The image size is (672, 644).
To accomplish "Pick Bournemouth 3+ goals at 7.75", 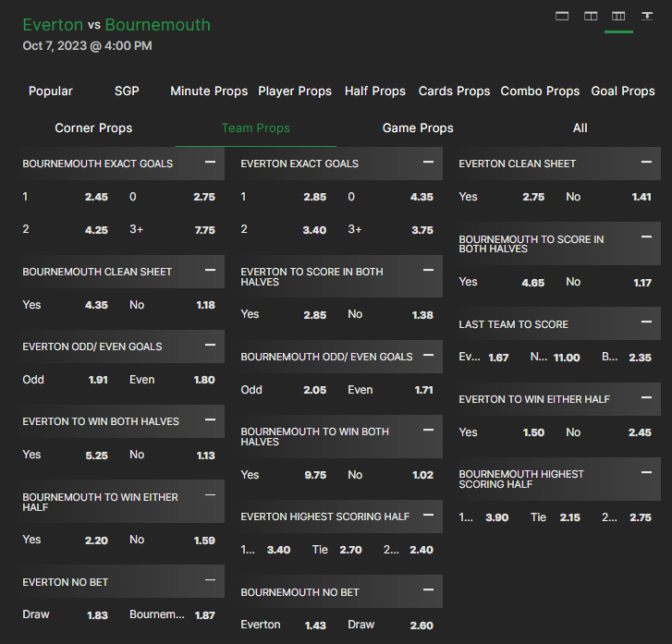I will [172, 230].
